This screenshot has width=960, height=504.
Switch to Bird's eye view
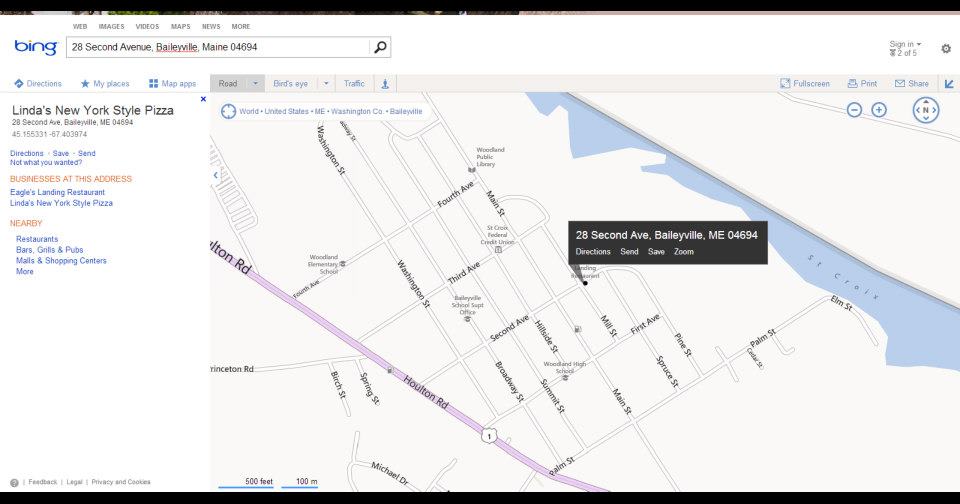291,83
